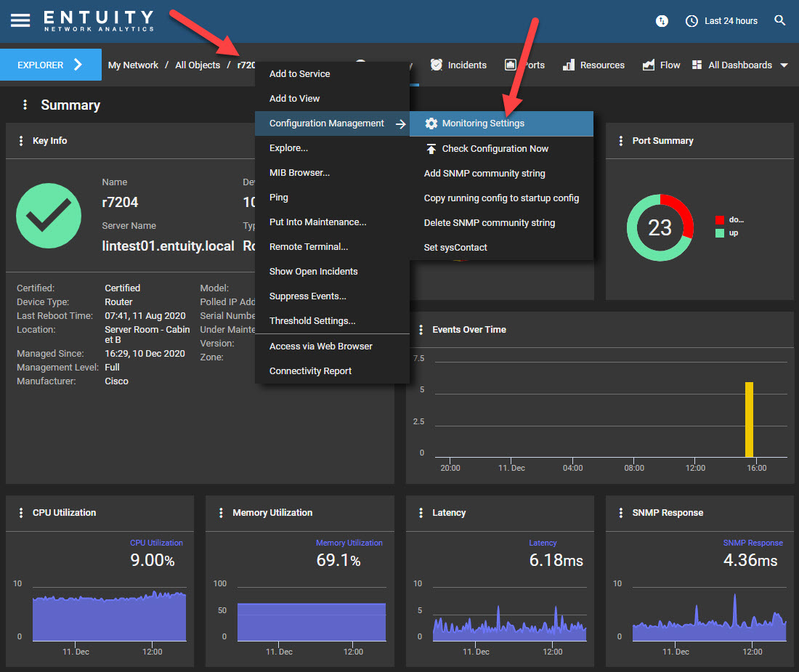
Task: Select Show Open Incidents
Action: (332, 272)
